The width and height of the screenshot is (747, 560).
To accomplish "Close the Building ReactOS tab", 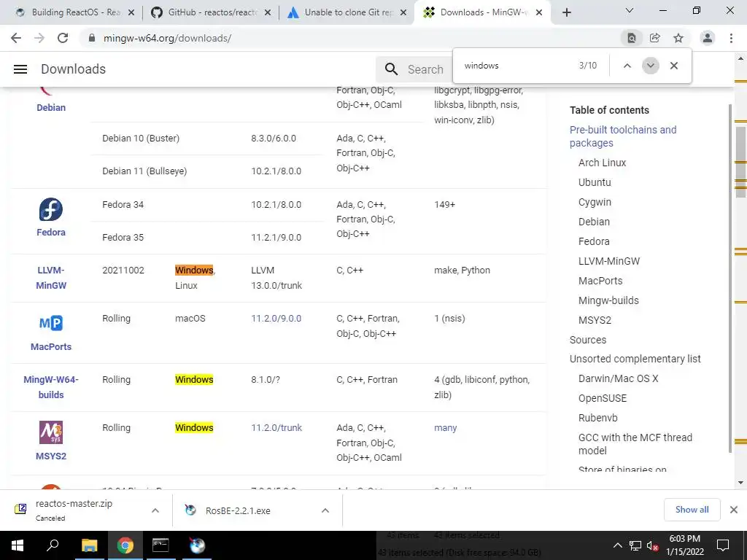I will coord(131,12).
